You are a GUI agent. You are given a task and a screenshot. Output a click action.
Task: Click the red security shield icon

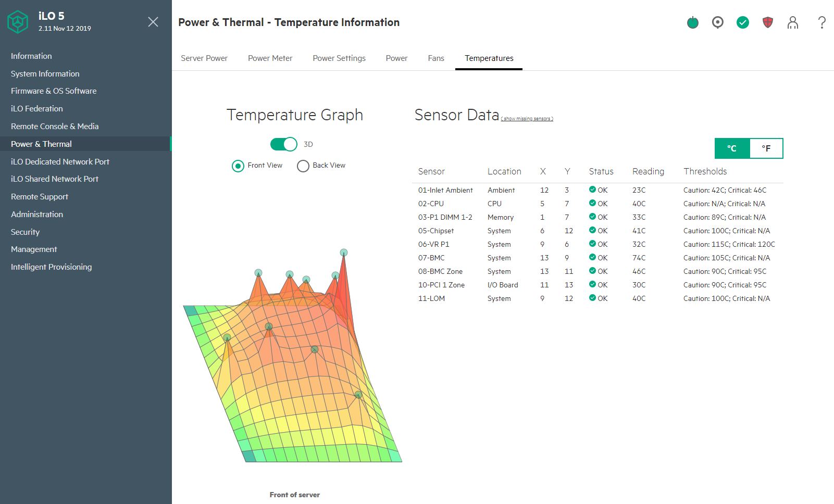(x=767, y=22)
